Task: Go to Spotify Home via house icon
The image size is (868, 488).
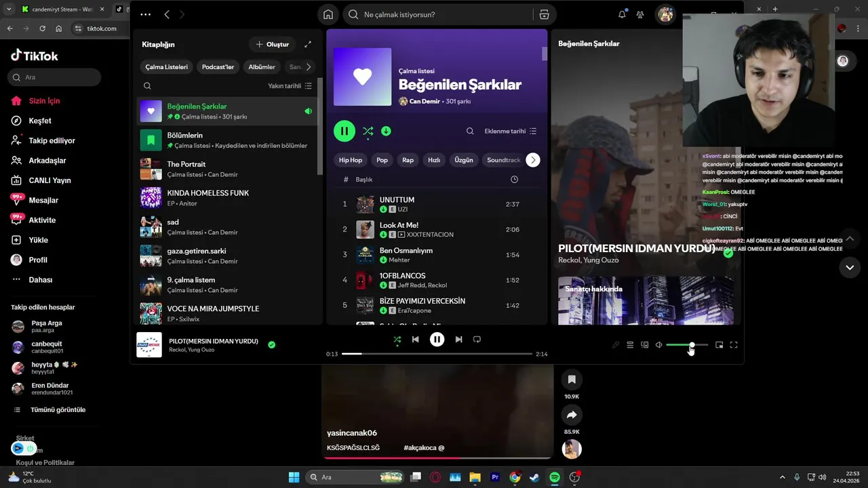Action: tap(328, 14)
